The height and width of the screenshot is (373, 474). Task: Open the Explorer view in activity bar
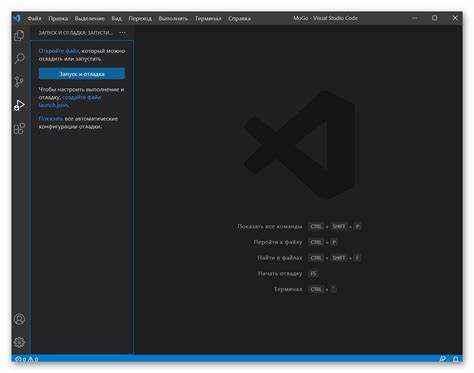[x=19, y=35]
